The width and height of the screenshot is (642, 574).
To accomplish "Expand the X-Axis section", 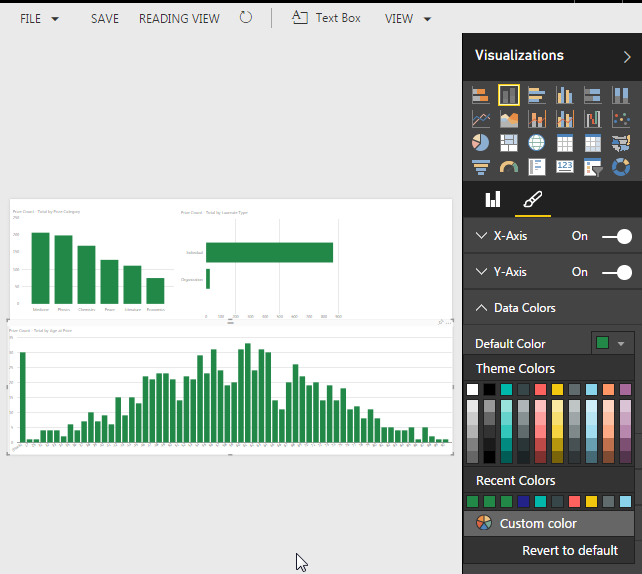I will click(x=482, y=235).
